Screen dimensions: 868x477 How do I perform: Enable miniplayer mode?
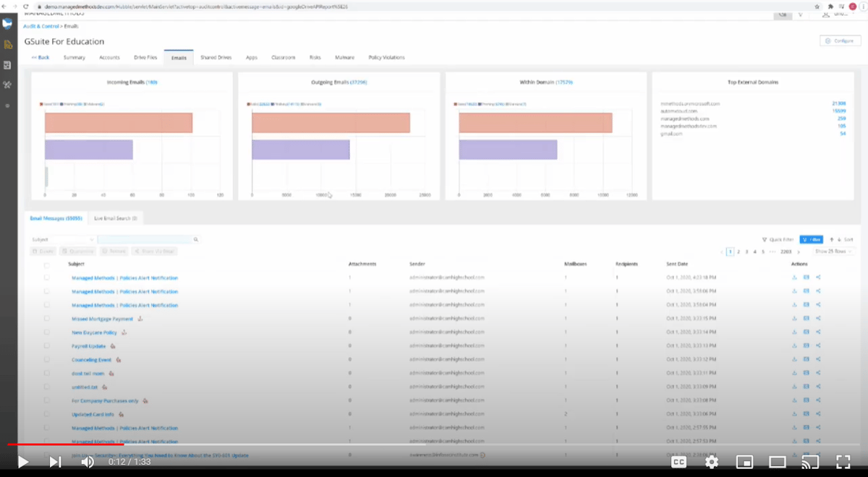coord(744,462)
